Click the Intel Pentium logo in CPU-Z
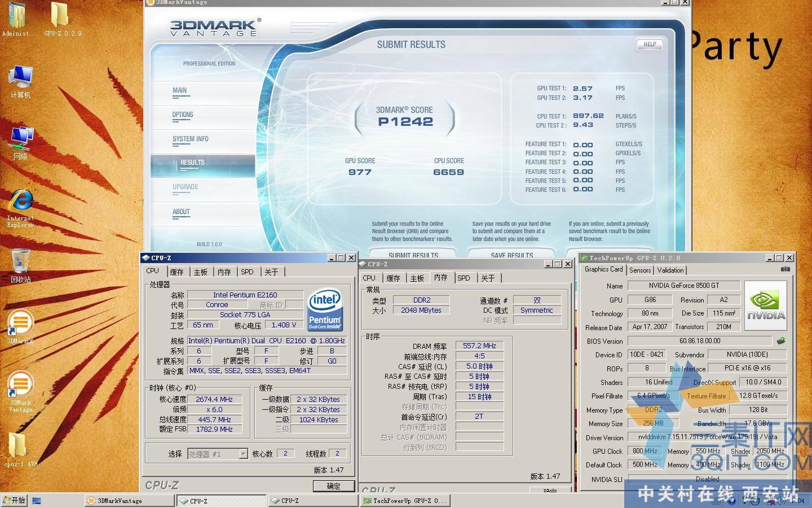812x508 pixels. point(325,310)
